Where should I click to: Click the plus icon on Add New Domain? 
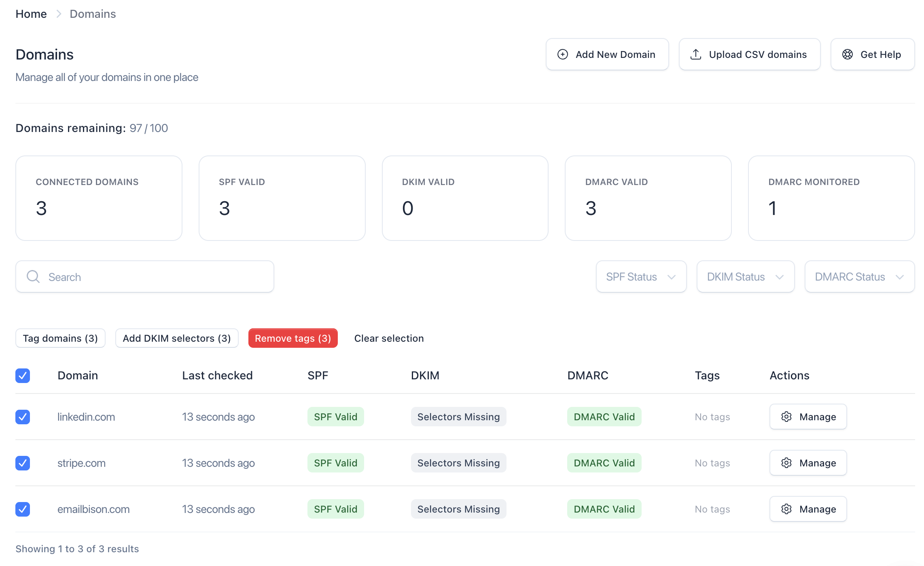pyautogui.click(x=563, y=55)
